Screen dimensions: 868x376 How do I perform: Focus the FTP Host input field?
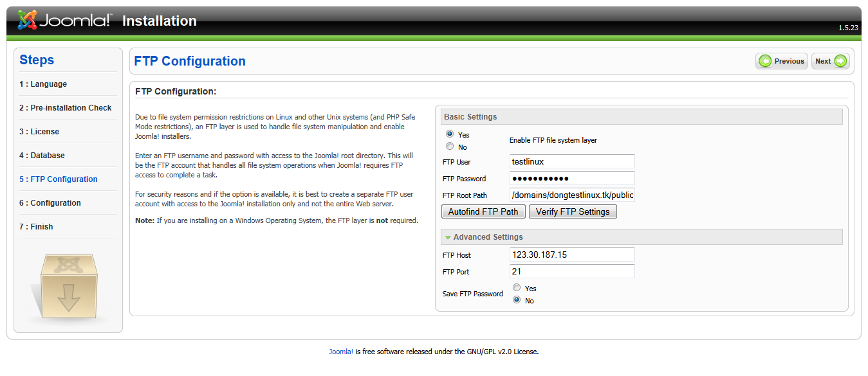[572, 255]
